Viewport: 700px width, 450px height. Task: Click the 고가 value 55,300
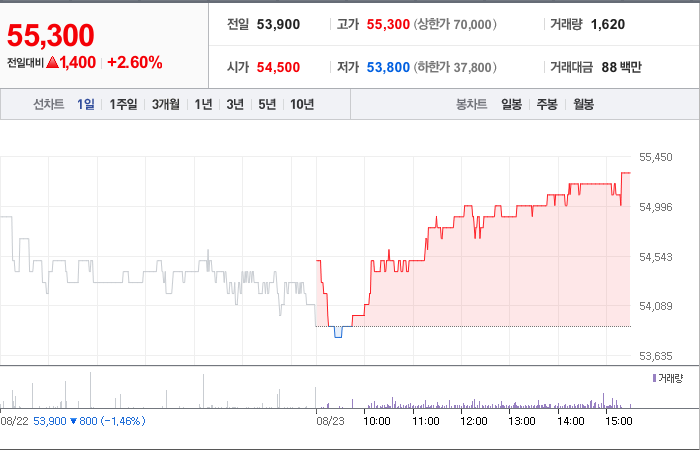(x=388, y=25)
